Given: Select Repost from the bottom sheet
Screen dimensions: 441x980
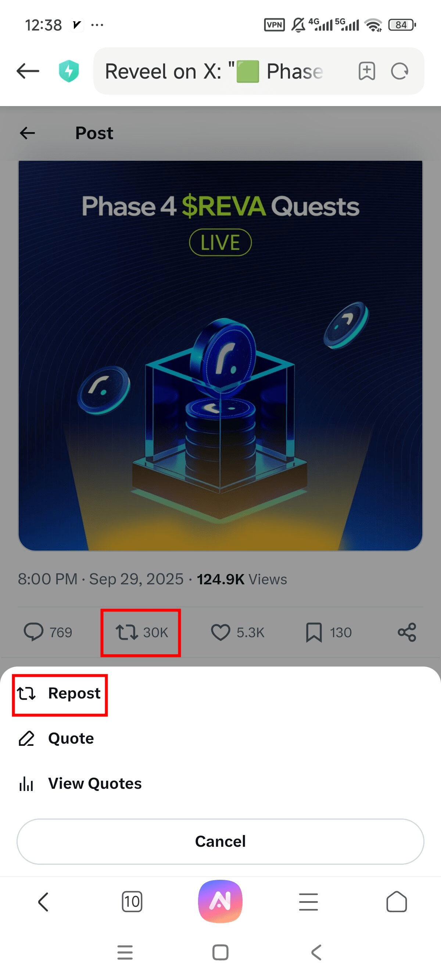Looking at the screenshot, I should [60, 694].
